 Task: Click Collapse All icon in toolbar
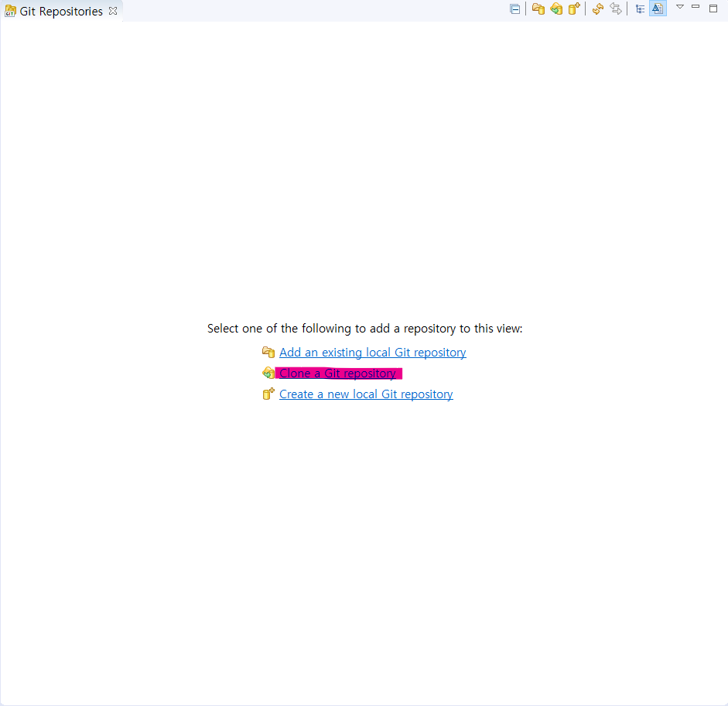coord(514,9)
